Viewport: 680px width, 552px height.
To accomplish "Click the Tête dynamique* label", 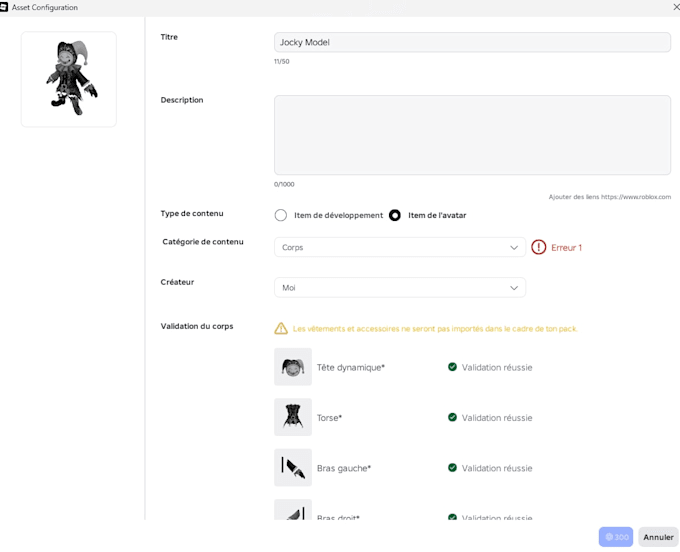I will (x=351, y=367).
